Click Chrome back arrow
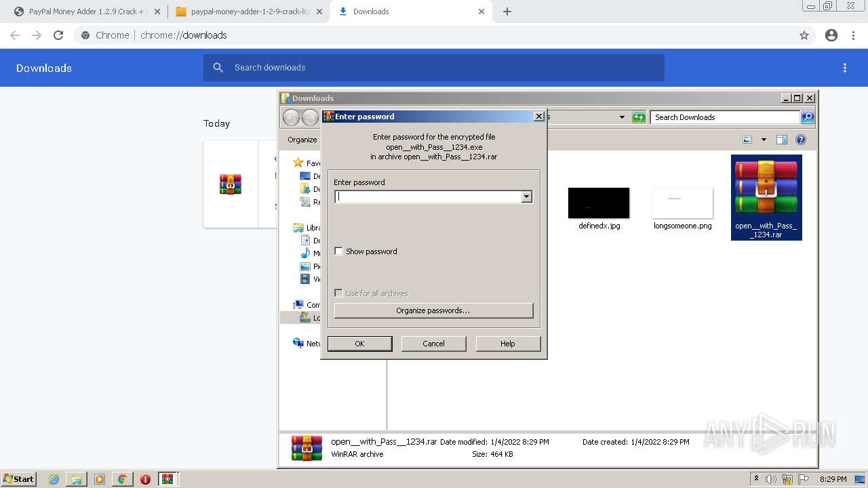Viewport: 868px width, 488px height. [15, 35]
